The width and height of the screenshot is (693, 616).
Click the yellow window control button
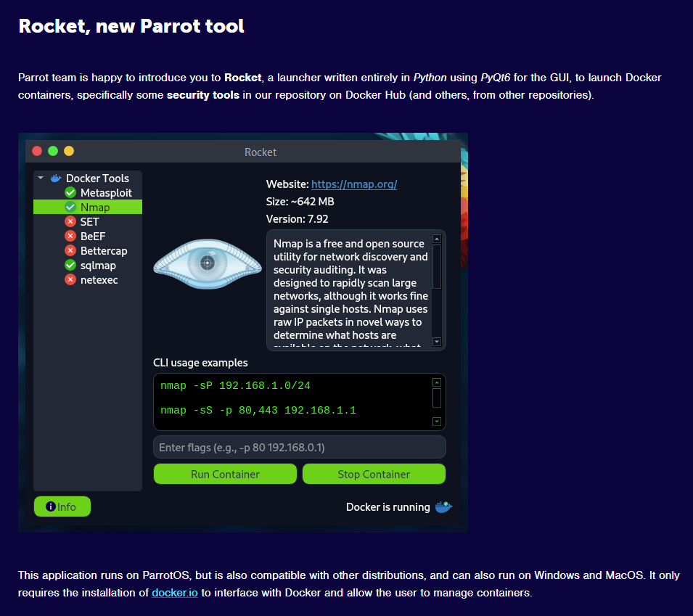(69, 151)
